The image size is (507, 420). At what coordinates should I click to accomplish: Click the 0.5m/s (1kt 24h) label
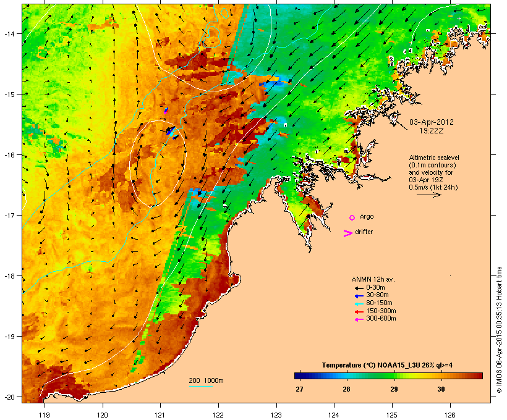point(433,187)
